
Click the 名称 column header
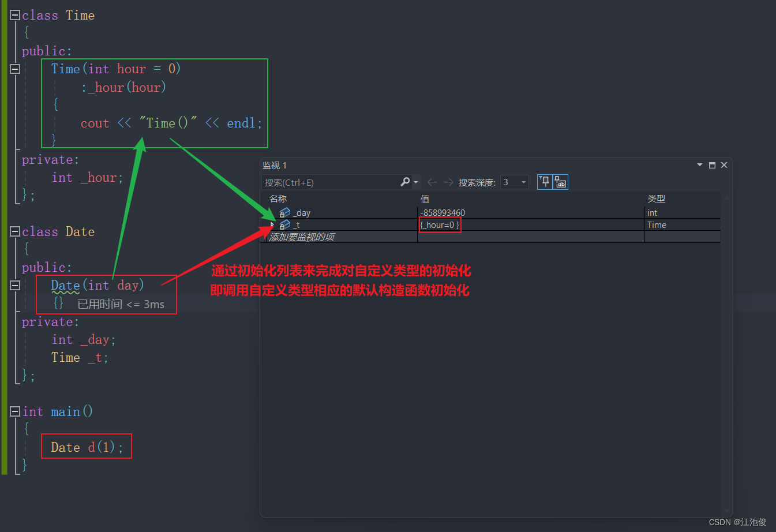click(278, 198)
